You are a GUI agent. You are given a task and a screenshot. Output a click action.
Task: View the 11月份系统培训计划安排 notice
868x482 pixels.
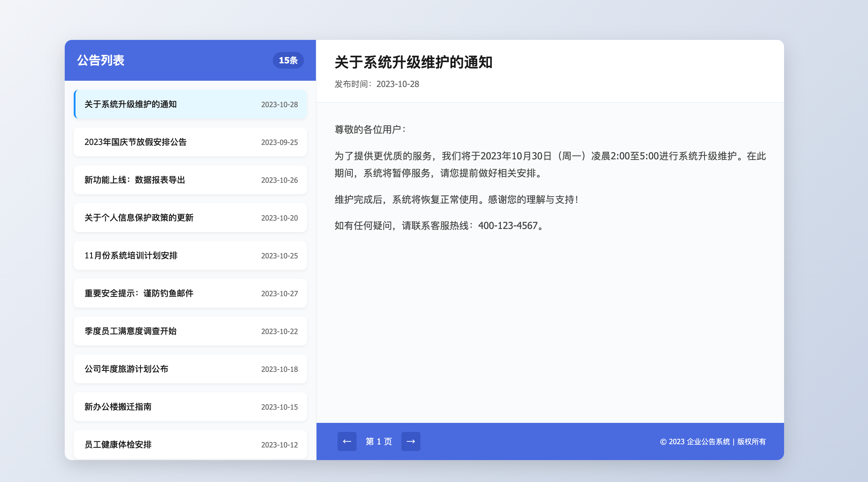(131, 256)
